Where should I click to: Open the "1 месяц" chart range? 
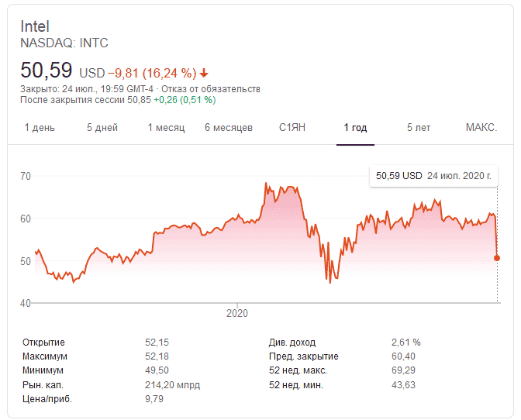coord(166,128)
